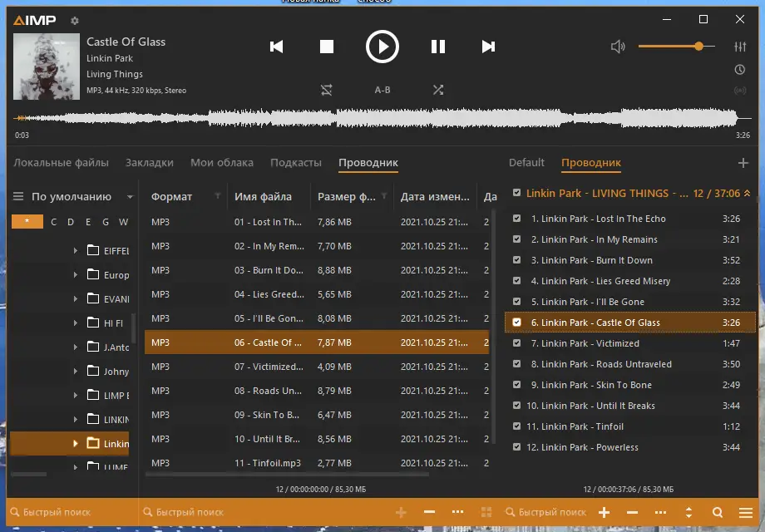Mute sound with speaker icon
765x532 pixels.
pyautogui.click(x=618, y=47)
